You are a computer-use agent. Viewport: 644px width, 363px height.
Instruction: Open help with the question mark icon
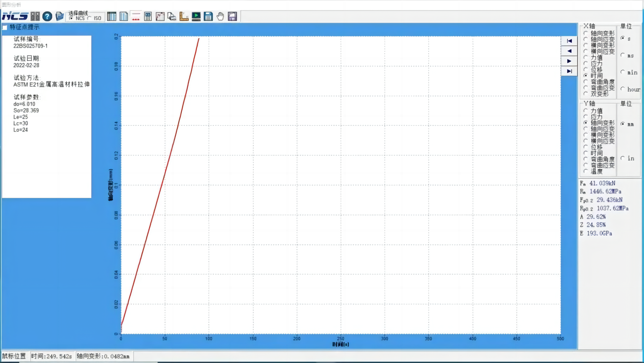(x=47, y=16)
